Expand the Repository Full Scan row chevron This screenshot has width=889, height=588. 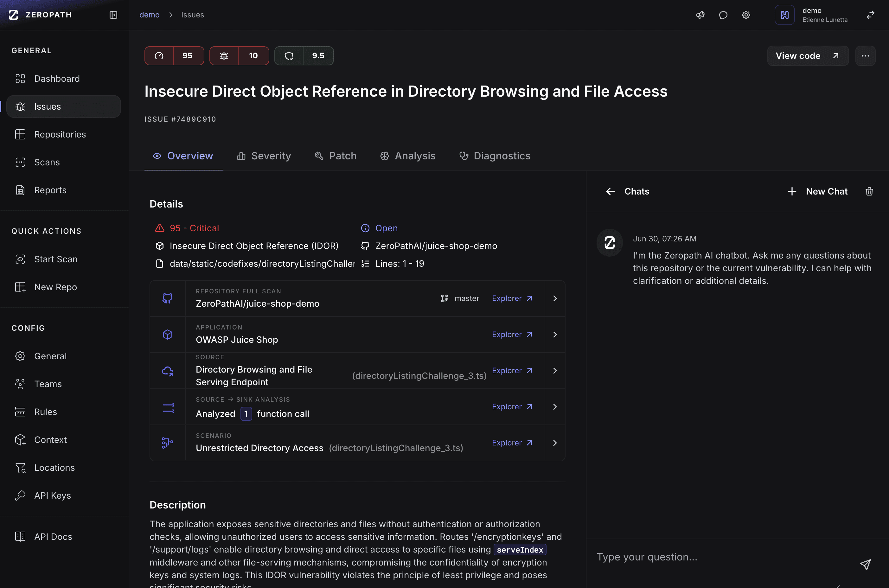554,298
